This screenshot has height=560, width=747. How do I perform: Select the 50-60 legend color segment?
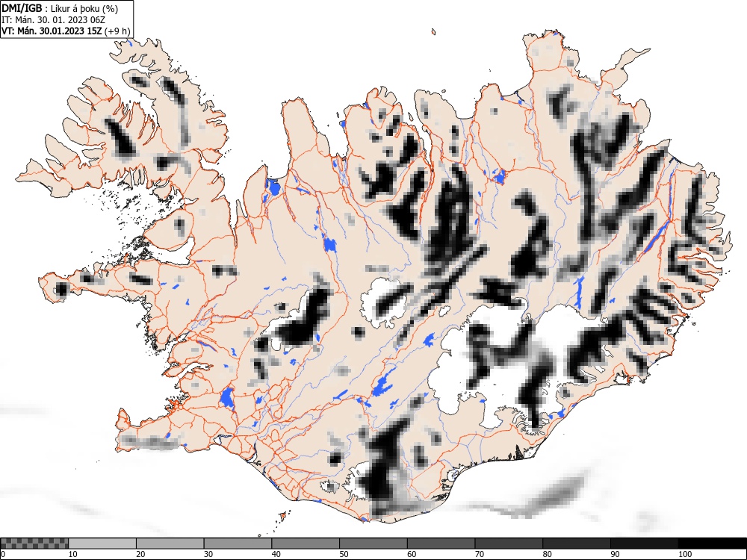click(x=373, y=544)
